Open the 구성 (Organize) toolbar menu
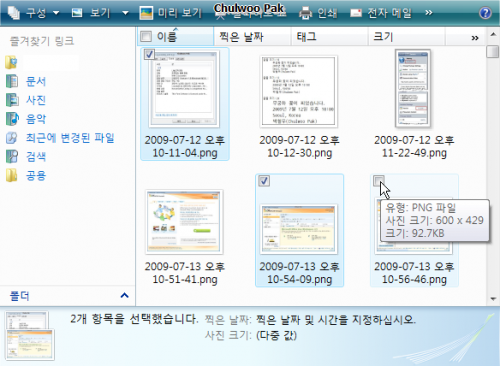 click(x=33, y=13)
